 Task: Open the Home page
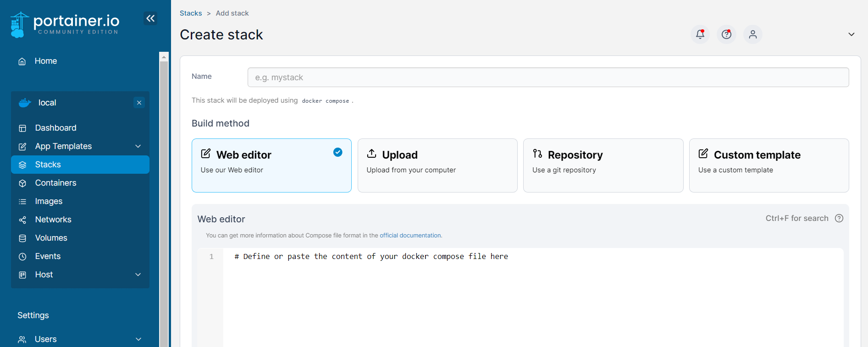45,61
